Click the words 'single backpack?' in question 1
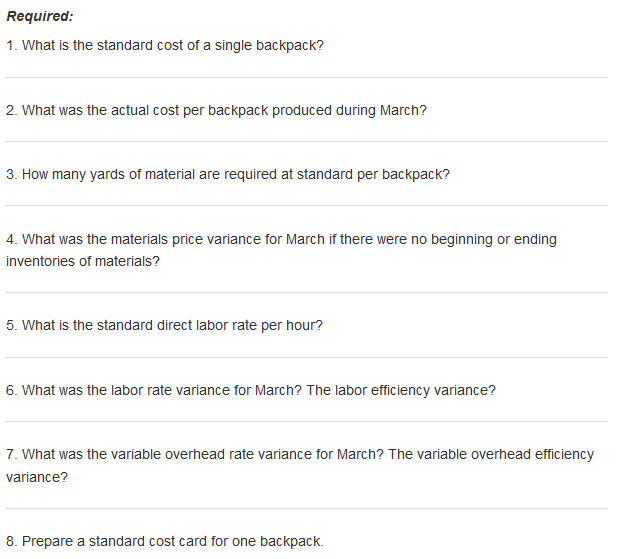This screenshot has width=635, height=559. 269,45
